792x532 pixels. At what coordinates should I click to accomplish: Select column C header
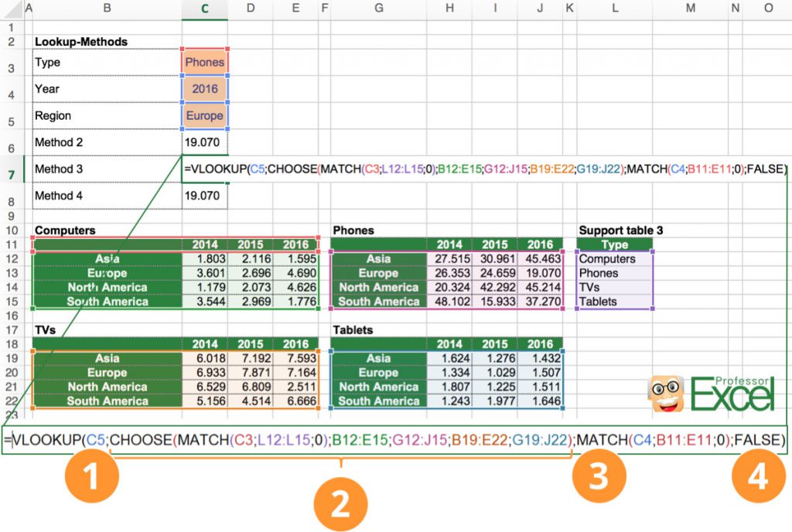tap(204, 9)
